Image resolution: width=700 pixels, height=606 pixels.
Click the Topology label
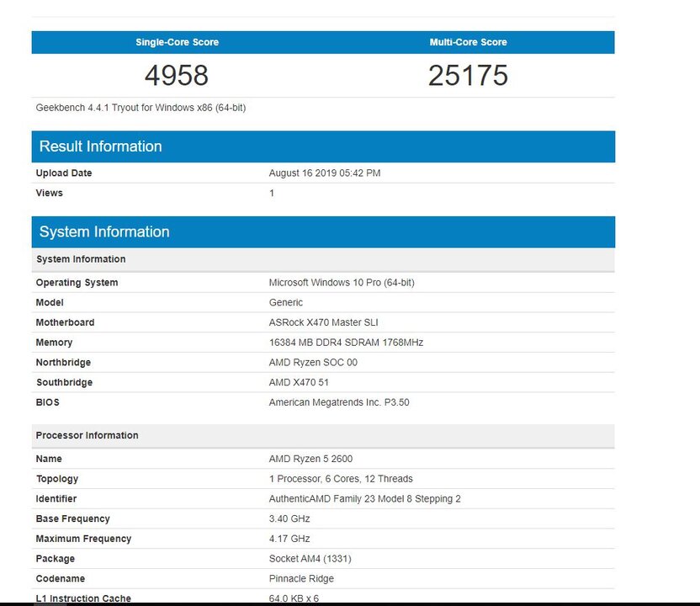tap(57, 479)
